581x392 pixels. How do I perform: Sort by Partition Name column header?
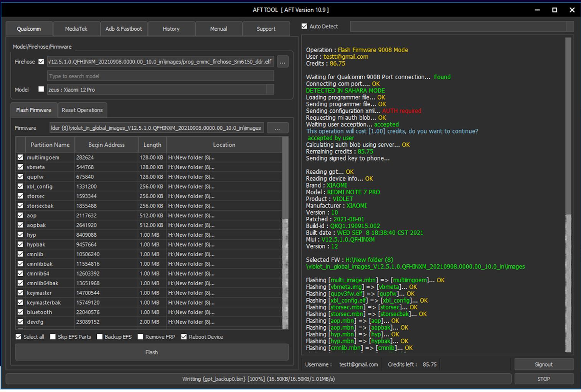(x=50, y=145)
